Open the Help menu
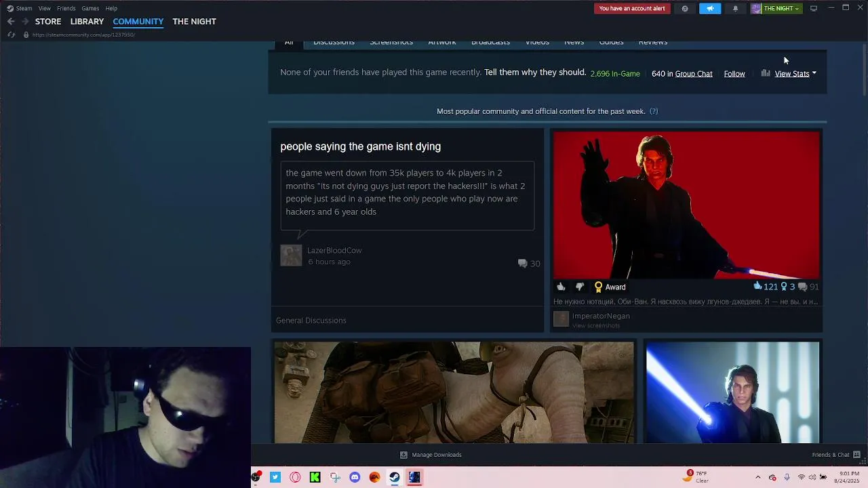868x488 pixels. click(x=111, y=8)
